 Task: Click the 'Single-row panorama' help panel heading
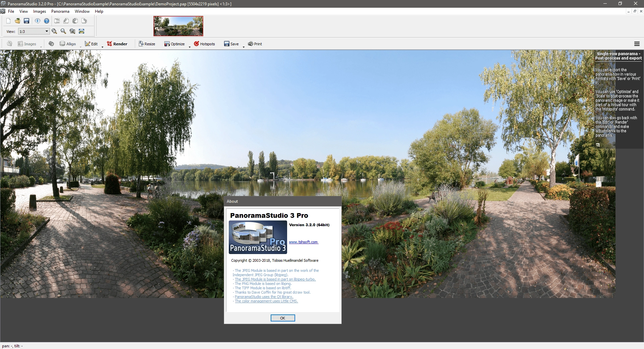pyautogui.click(x=619, y=56)
